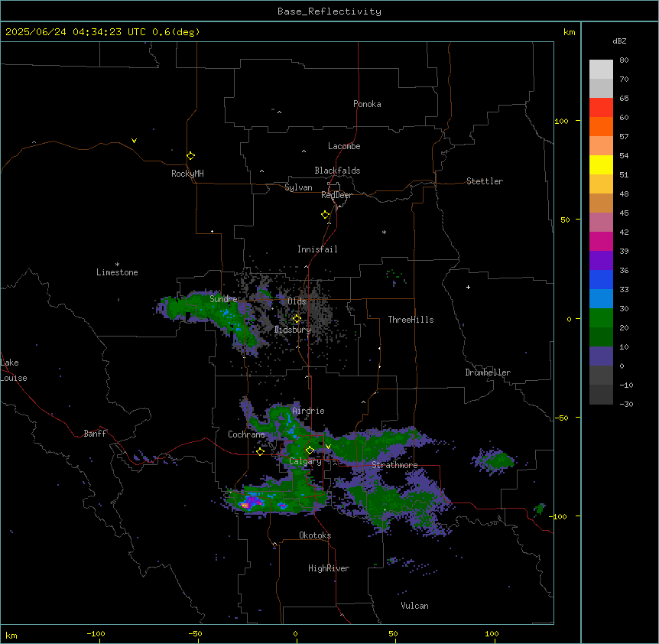Image resolution: width=659 pixels, height=644 pixels.
Task: Click the dBZ legend heading
Action: tap(619, 41)
